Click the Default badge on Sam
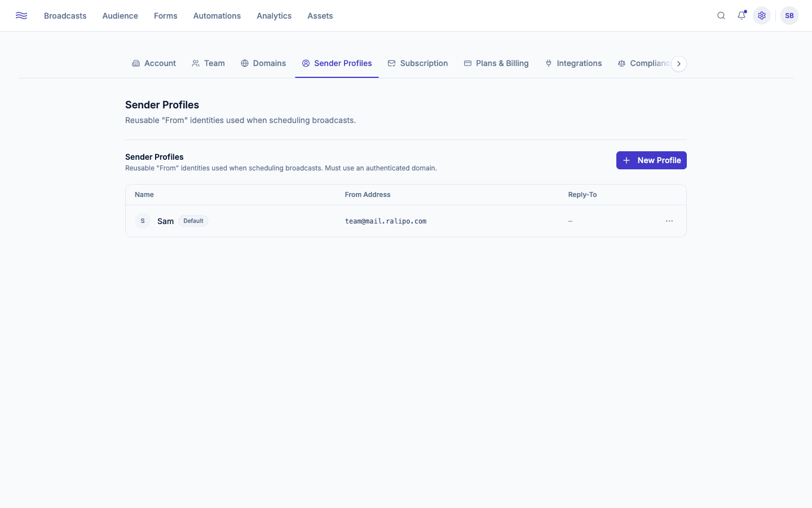812x508 pixels. [193, 221]
